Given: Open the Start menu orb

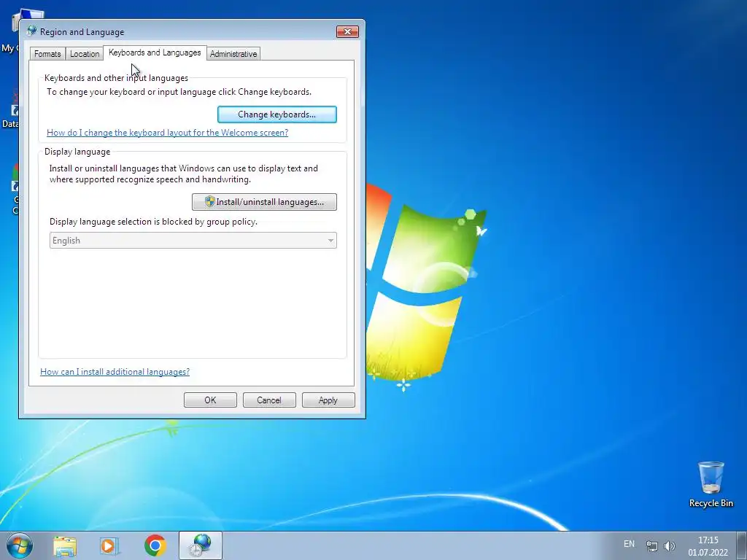Looking at the screenshot, I should pos(20,545).
